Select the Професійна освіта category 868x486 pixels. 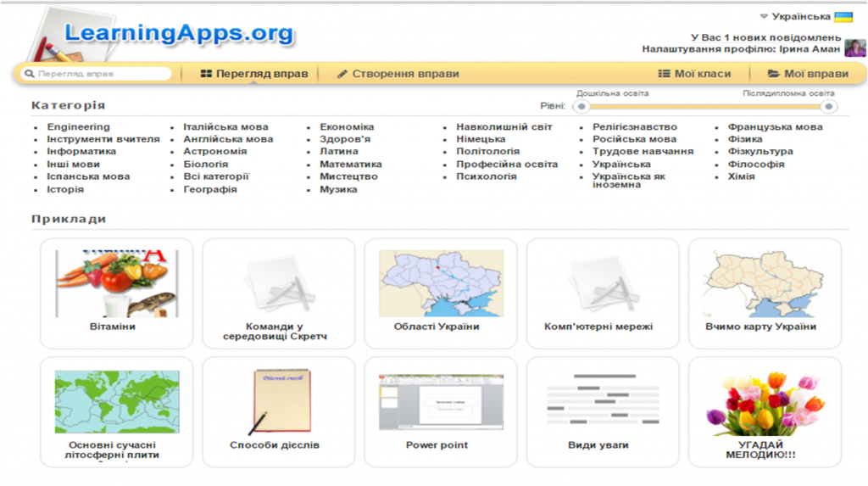coord(507,164)
